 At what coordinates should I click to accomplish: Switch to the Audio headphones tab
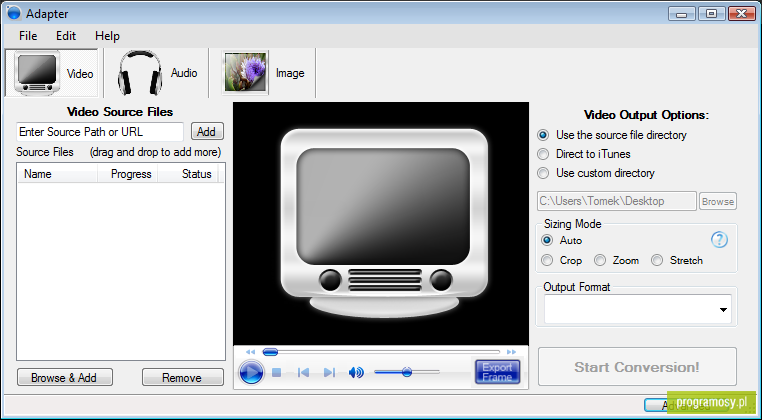tap(156, 73)
